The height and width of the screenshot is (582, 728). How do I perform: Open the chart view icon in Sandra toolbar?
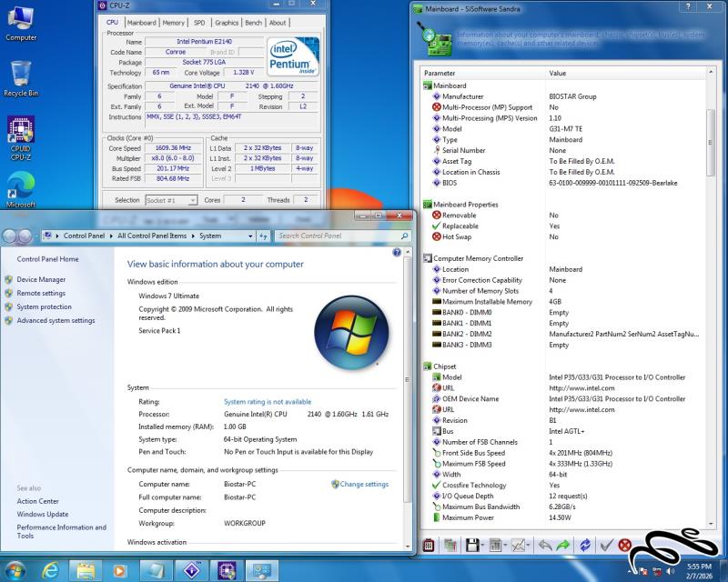pos(520,545)
